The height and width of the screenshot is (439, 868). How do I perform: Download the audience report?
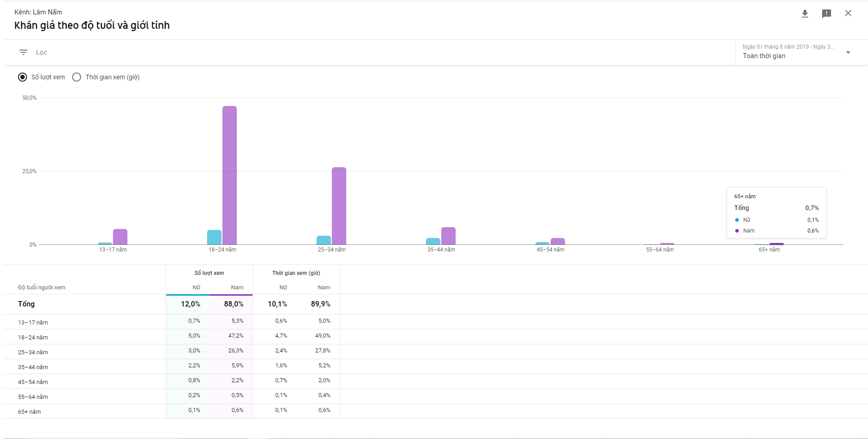tap(805, 14)
